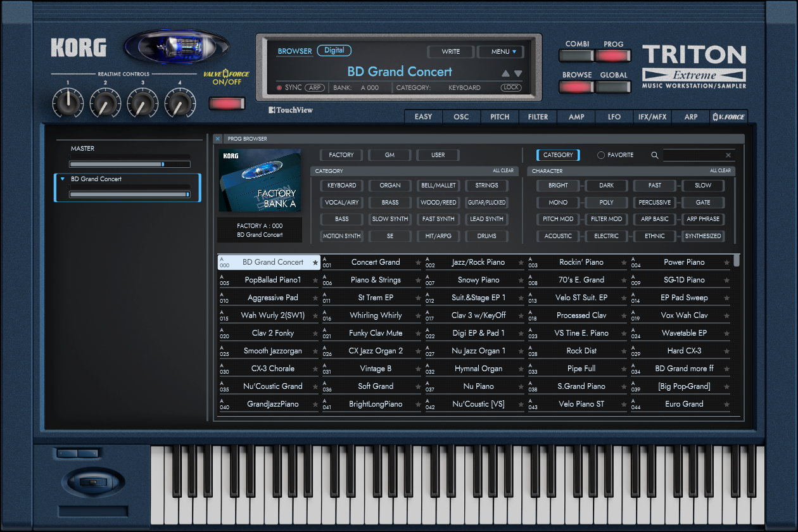Viewport: 798px width, 532px height.
Task: Select the GM bank button
Action: tap(389, 155)
